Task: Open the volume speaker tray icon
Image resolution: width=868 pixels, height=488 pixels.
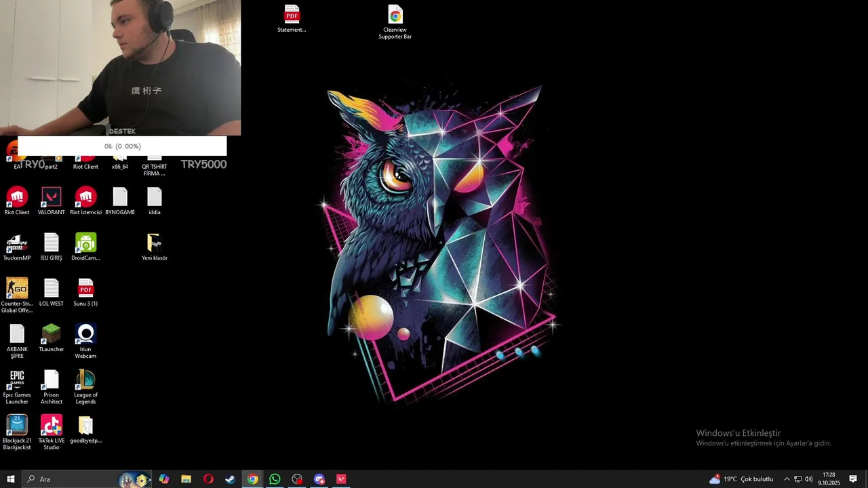Action: click(808, 479)
